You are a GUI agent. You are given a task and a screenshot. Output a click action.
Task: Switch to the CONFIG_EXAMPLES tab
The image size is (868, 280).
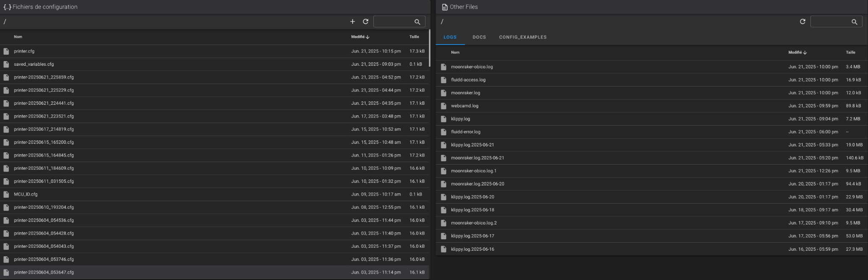click(x=523, y=37)
